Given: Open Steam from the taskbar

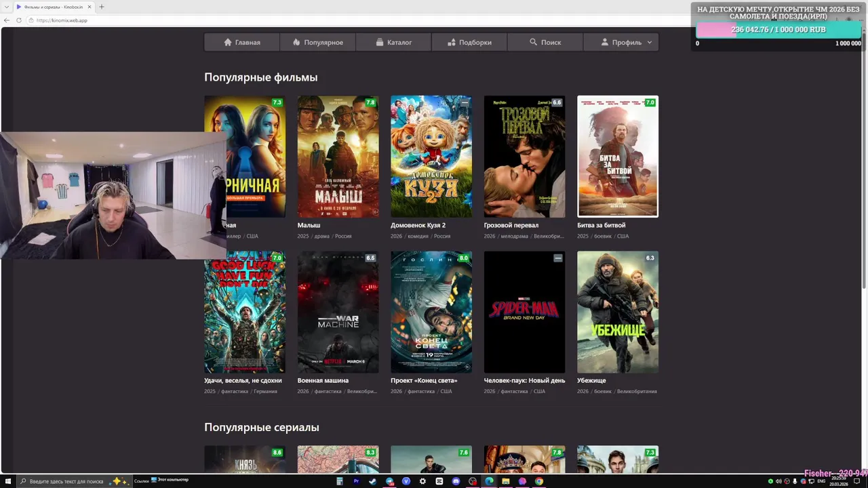Looking at the screenshot, I should coord(372,481).
